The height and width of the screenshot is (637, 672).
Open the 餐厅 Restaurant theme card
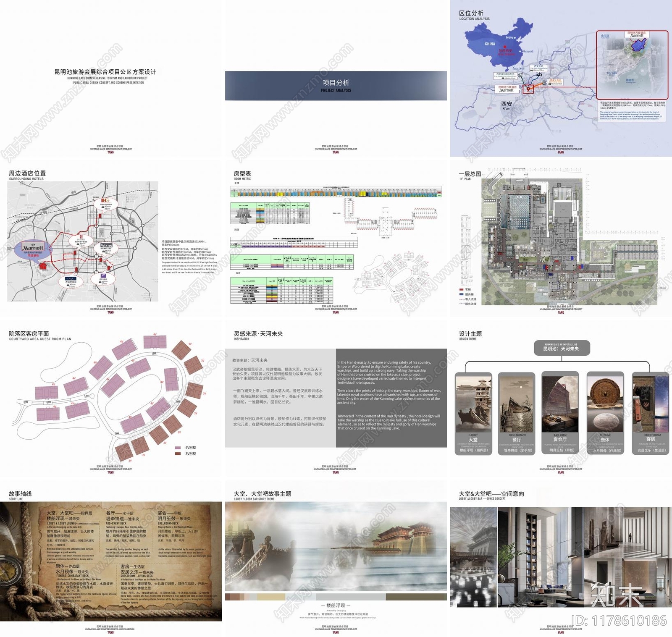[x=517, y=413]
